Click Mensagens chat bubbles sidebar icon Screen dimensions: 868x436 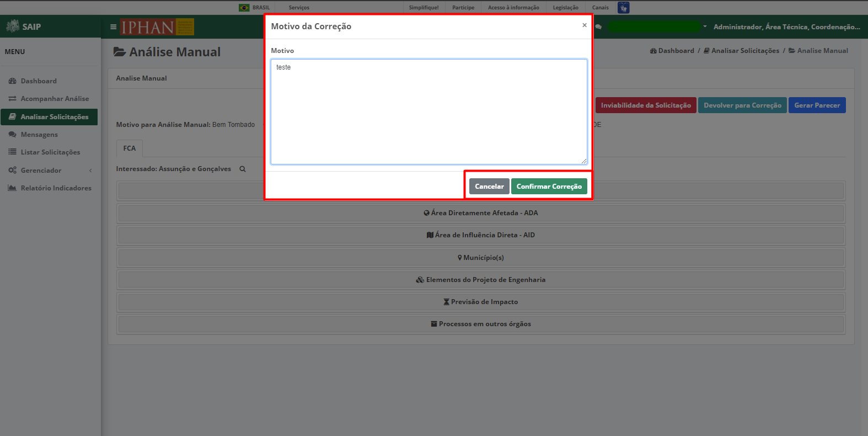pos(12,135)
